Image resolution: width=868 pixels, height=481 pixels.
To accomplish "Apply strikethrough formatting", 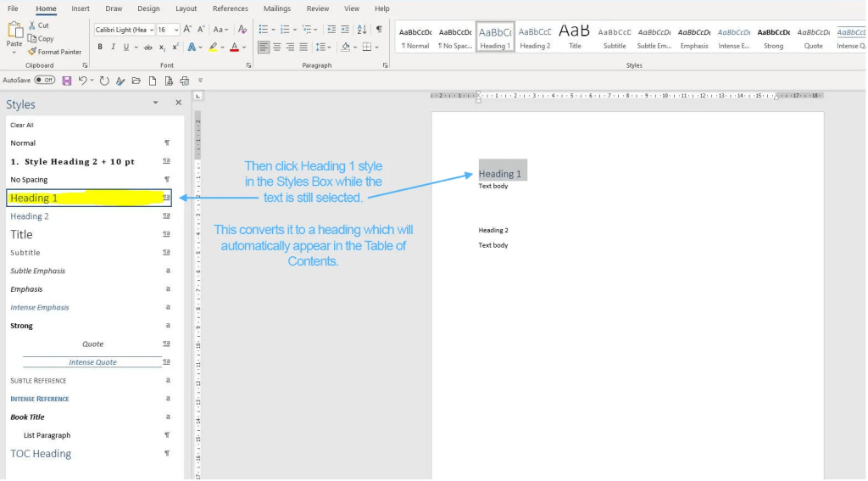I will pos(147,48).
